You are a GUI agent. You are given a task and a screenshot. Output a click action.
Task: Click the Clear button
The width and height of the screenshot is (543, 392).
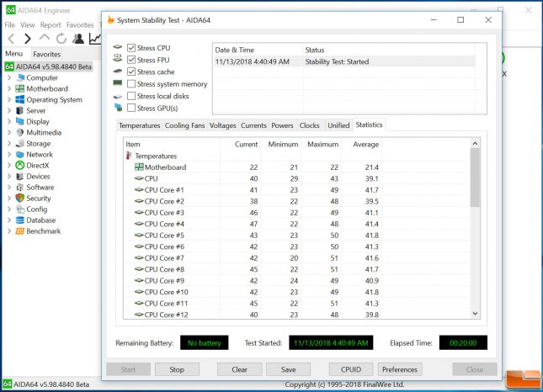240,369
